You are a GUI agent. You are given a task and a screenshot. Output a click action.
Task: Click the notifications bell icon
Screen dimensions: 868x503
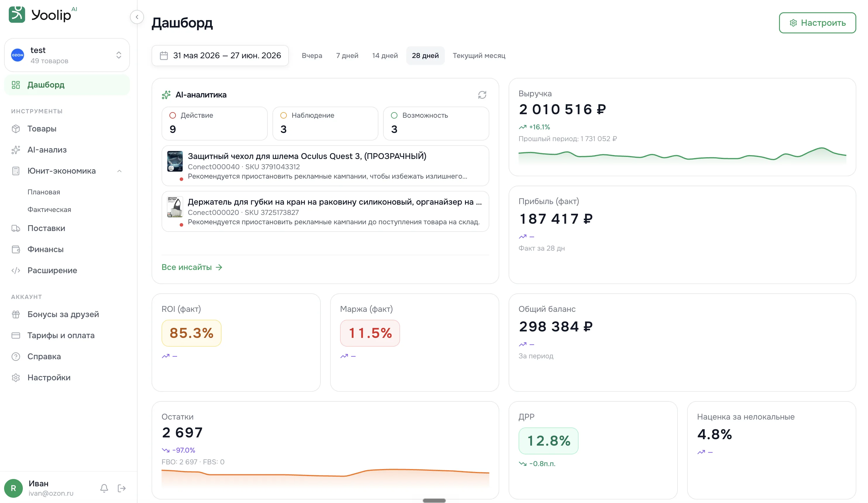coord(104,488)
